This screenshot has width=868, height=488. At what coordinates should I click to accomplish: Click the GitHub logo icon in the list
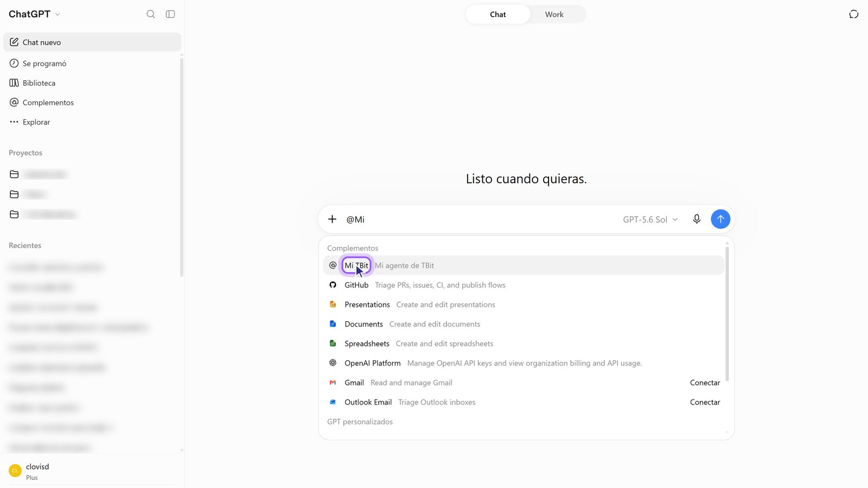pos(333,285)
